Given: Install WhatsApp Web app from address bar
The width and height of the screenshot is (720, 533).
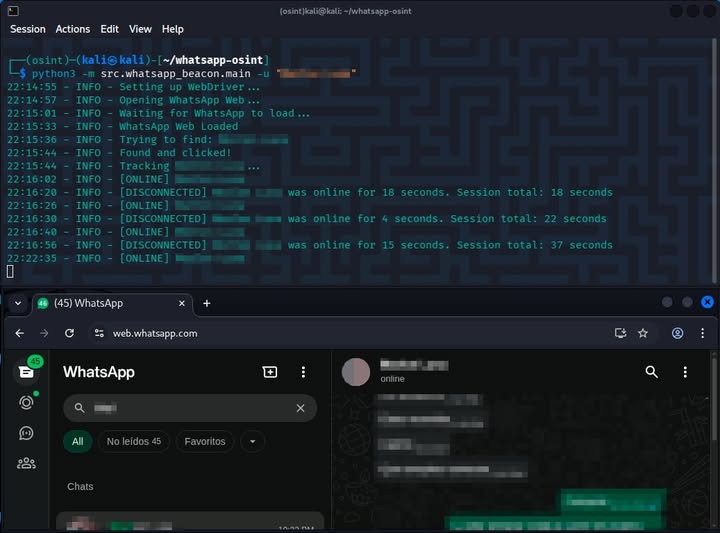Looking at the screenshot, I should click(x=620, y=333).
